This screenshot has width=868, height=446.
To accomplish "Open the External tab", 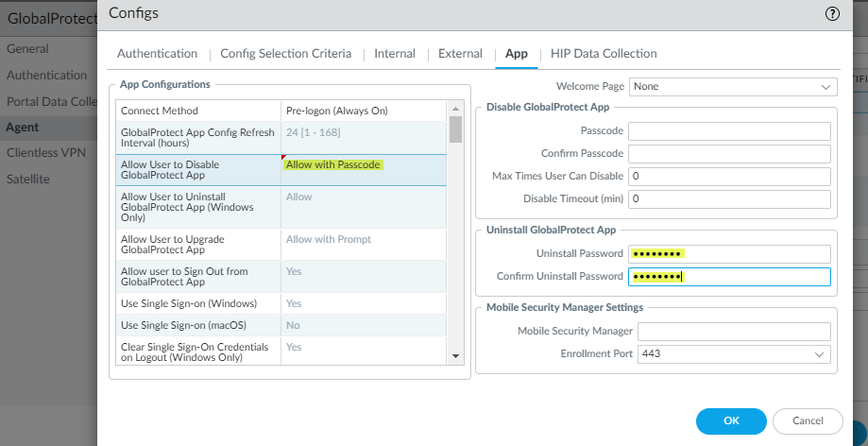I will (x=460, y=54).
